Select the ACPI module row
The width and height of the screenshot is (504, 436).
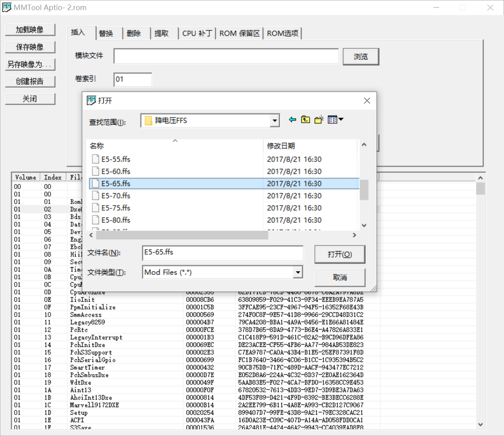[x=244, y=420]
